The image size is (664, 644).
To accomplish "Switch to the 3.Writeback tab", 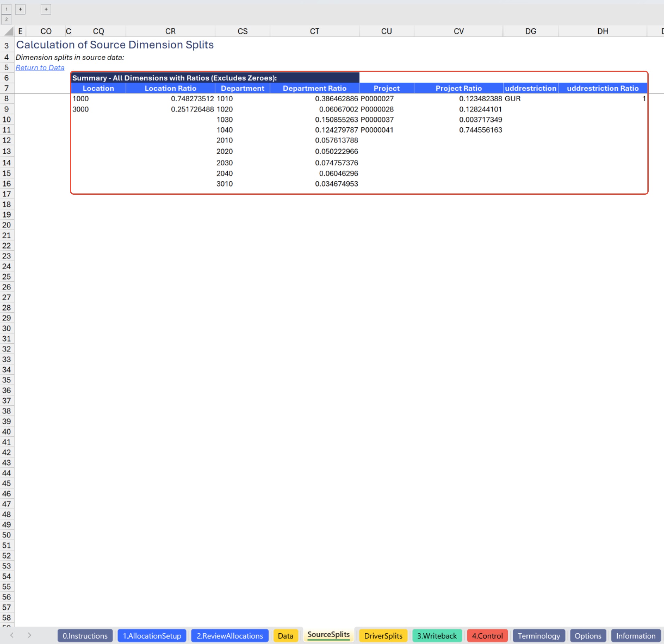I will (437, 635).
